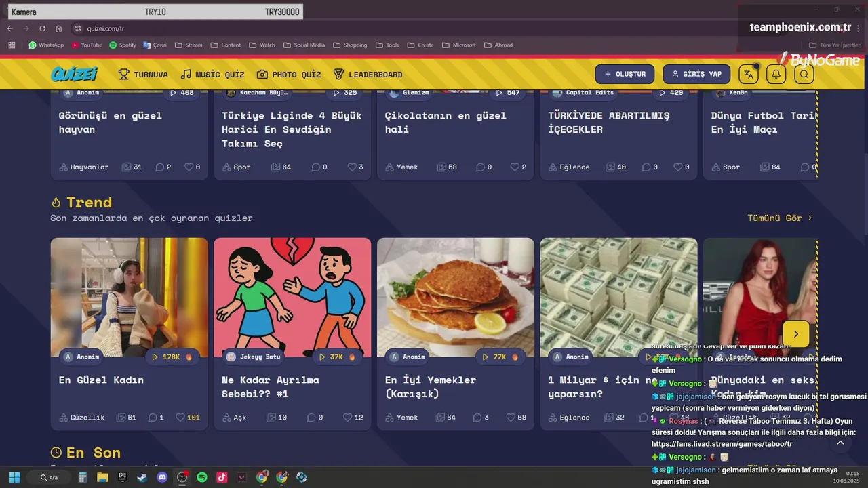Click the Oluştur button
The height and width of the screenshot is (488, 868).
625,74
